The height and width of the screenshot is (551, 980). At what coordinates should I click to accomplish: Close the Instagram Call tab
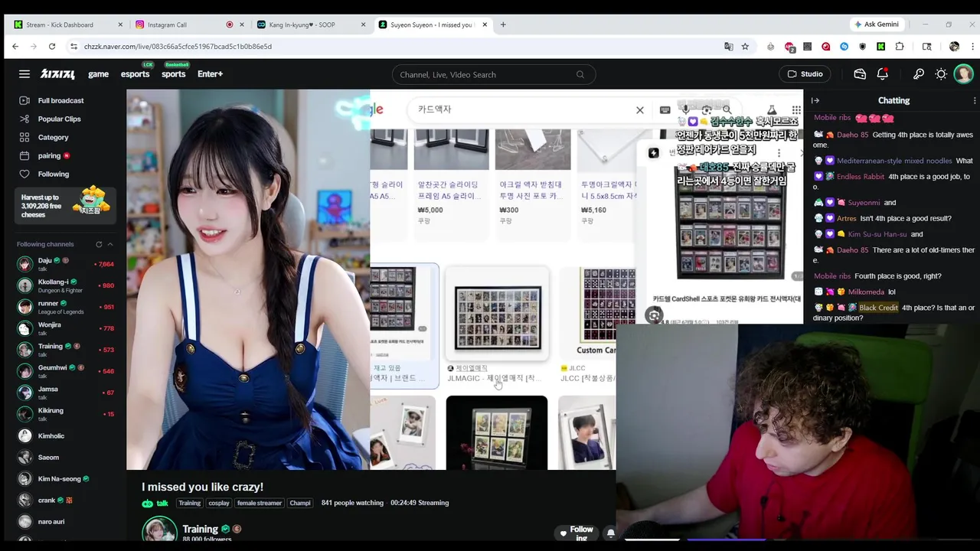tap(242, 24)
